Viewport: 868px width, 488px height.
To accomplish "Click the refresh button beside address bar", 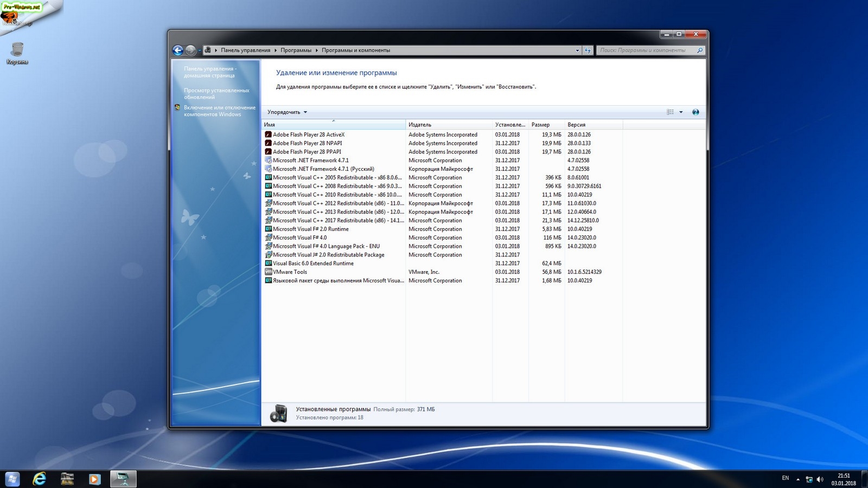I will [x=587, y=50].
